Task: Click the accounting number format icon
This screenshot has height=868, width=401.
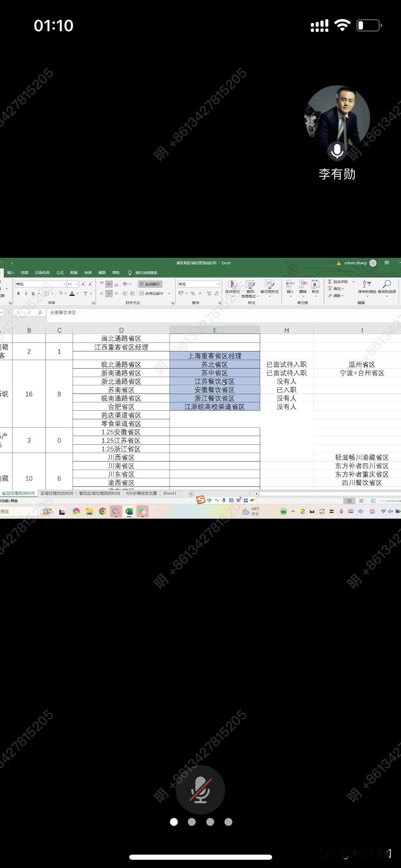Action: point(181,293)
